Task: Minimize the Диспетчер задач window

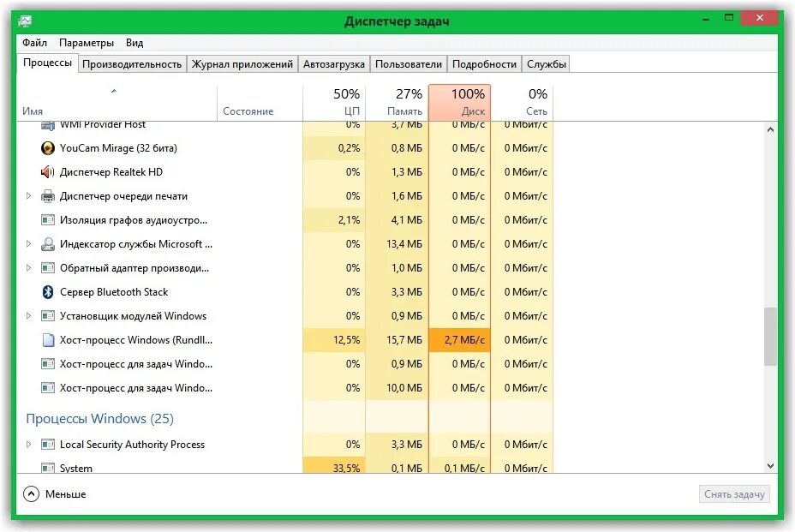Action: [x=706, y=18]
